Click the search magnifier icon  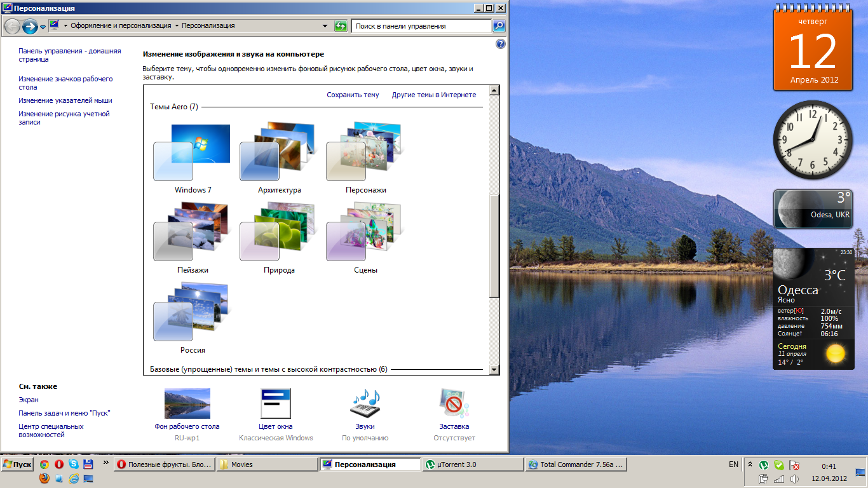click(x=499, y=26)
